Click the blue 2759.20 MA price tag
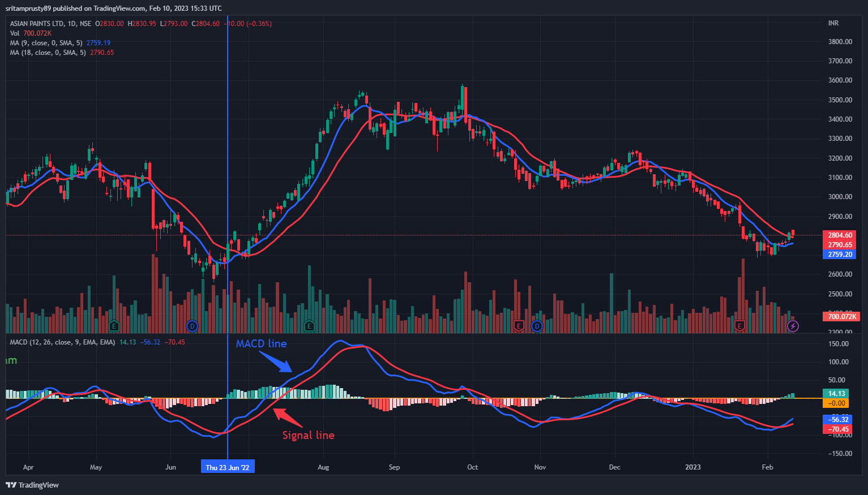Image resolution: width=868 pixels, height=495 pixels. click(840, 255)
